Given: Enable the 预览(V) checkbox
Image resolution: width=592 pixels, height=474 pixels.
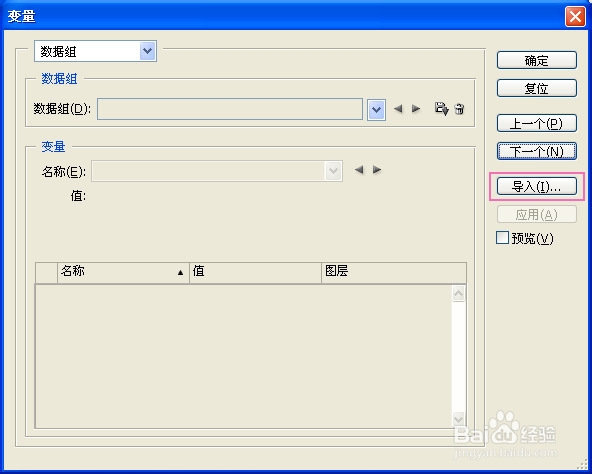Looking at the screenshot, I should [502, 238].
